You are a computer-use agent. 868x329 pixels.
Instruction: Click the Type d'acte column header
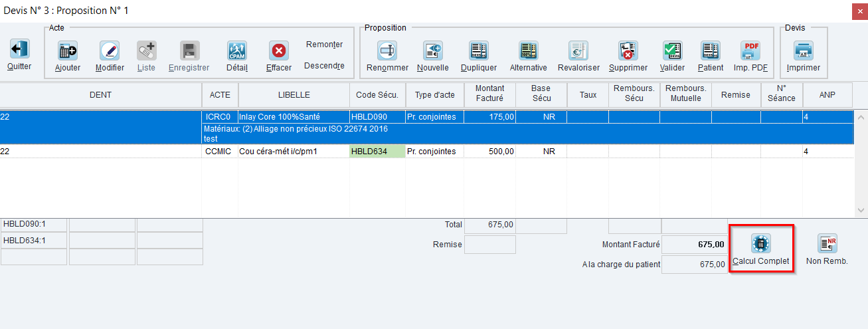click(x=435, y=95)
